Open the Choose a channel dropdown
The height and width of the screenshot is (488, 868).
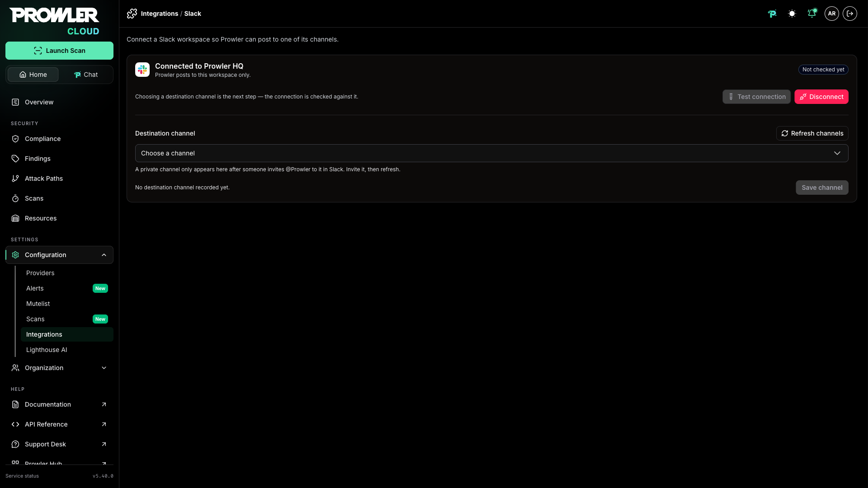click(x=492, y=153)
